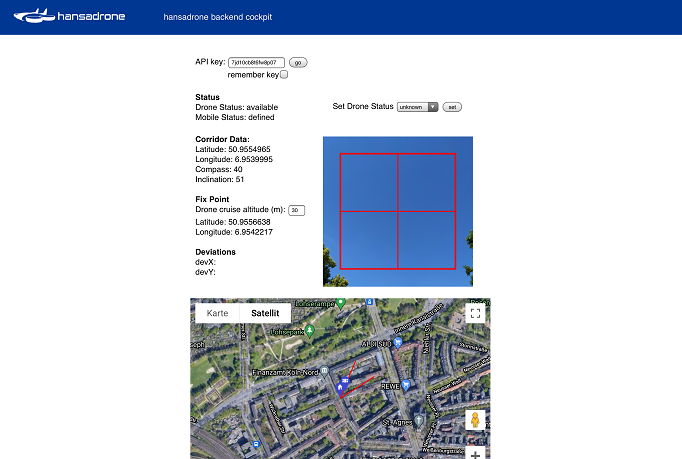Zoom in the map with plus button
This screenshot has width=682, height=459.
475,453
